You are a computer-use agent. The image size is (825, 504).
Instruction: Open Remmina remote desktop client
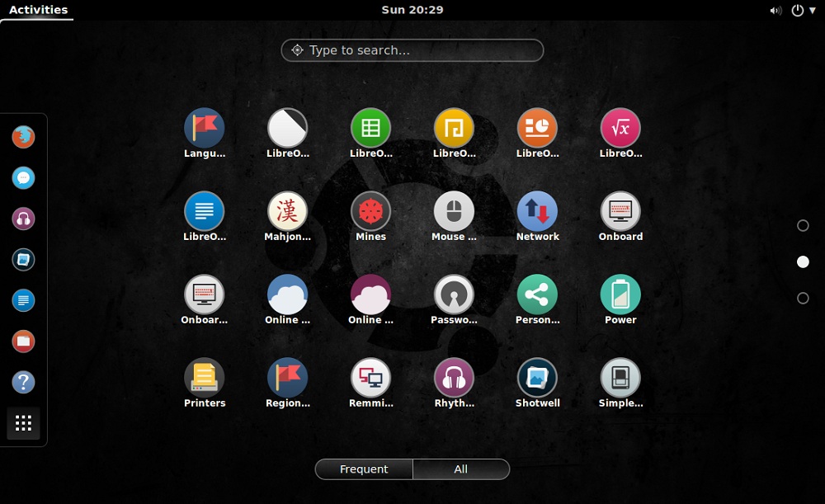[370, 378]
